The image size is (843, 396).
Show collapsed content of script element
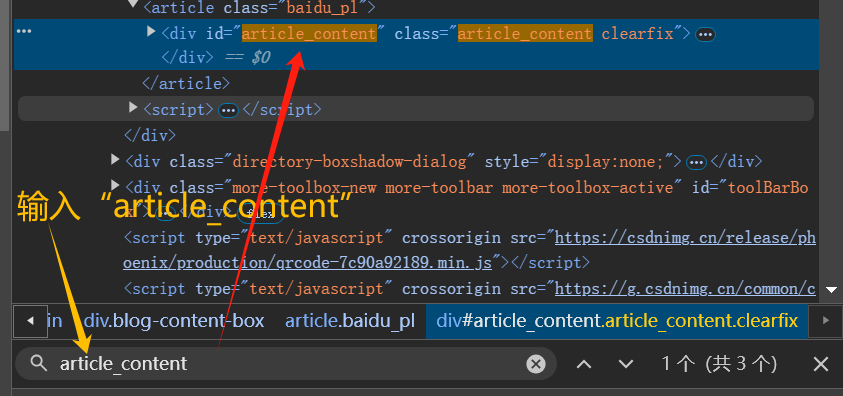coord(228,111)
